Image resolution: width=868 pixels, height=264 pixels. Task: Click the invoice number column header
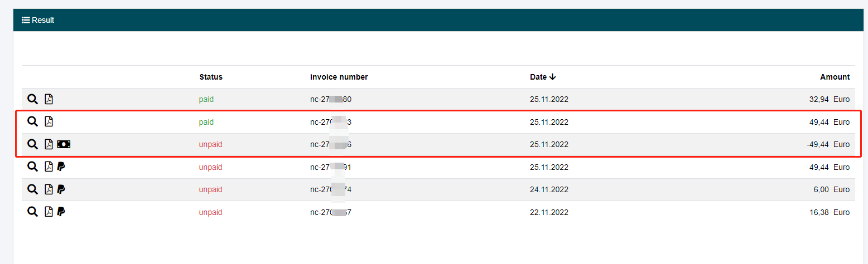coord(339,77)
